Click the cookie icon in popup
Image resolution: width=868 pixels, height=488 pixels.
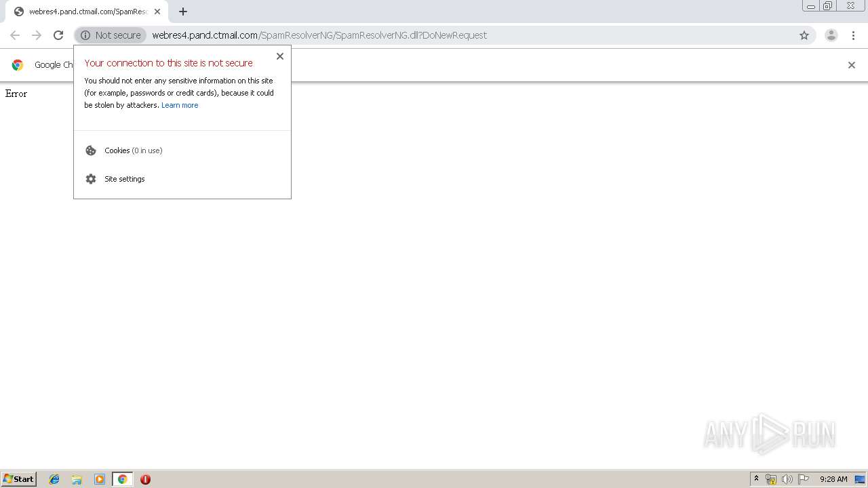pos(91,150)
